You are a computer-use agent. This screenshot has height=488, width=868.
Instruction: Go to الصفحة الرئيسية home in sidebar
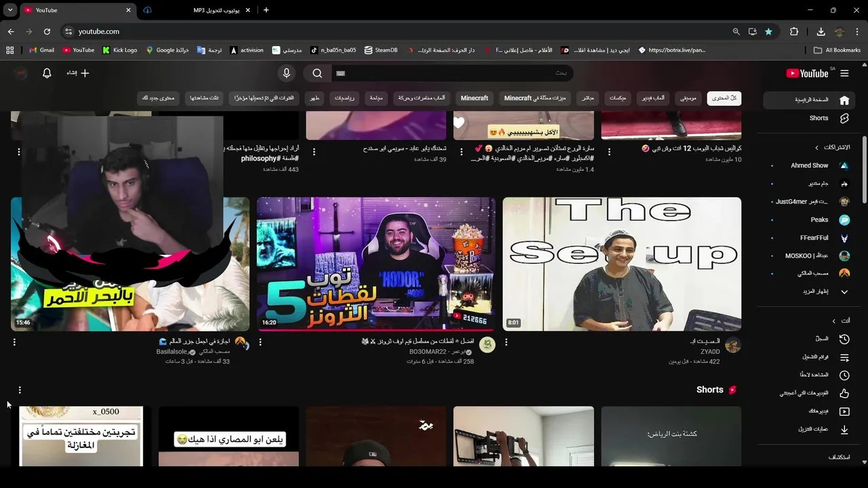pyautogui.click(x=810, y=100)
